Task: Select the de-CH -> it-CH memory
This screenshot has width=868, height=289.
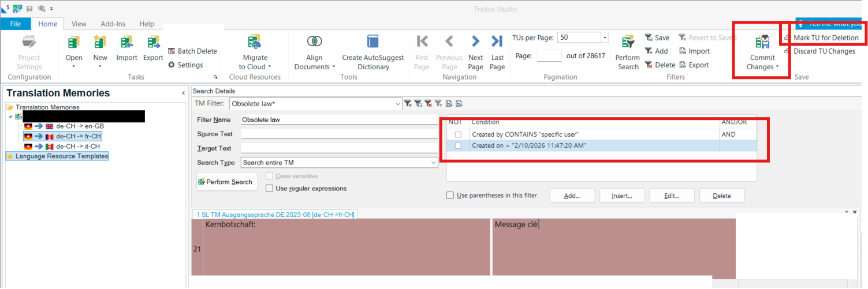Action: (x=79, y=147)
